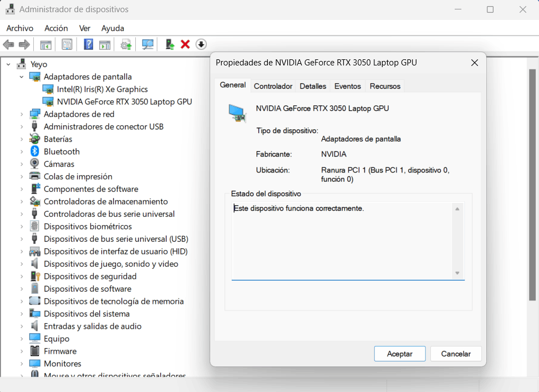
Task: Click inside the Estado del dispositivo text box
Action: pyautogui.click(x=348, y=241)
